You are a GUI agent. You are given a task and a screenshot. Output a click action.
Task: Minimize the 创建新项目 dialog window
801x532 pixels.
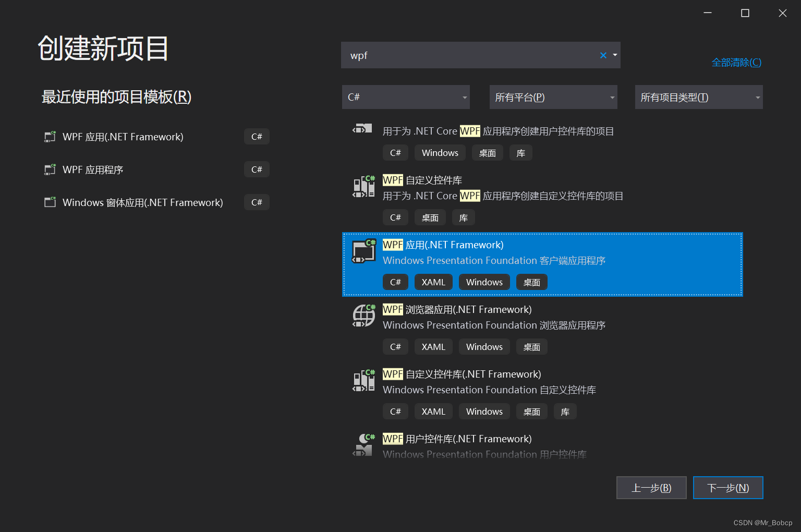[708, 13]
